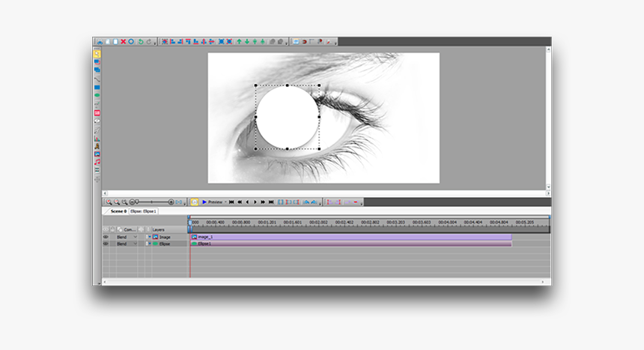The width and height of the screenshot is (644, 350).
Task: Click the red X delete icon in top toolbar
Action: coord(122,42)
